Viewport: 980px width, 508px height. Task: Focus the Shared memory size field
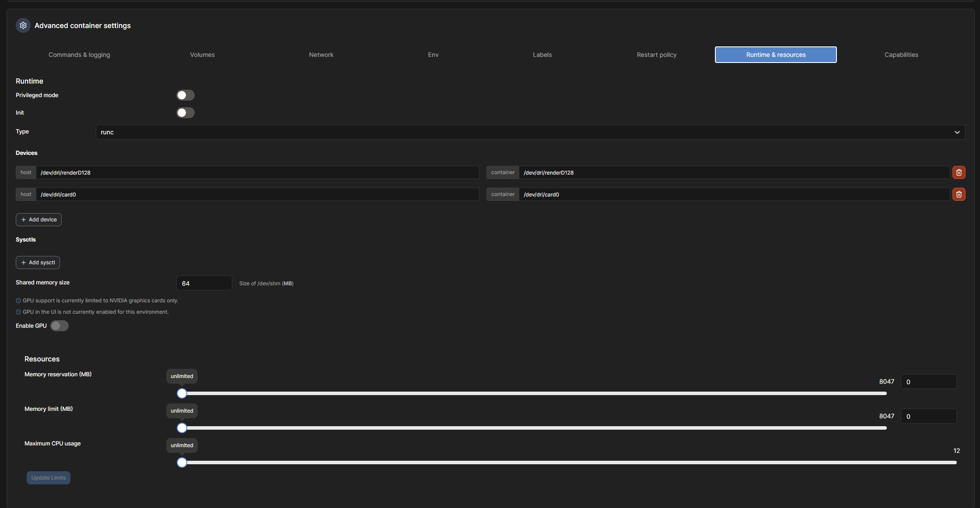click(x=204, y=283)
